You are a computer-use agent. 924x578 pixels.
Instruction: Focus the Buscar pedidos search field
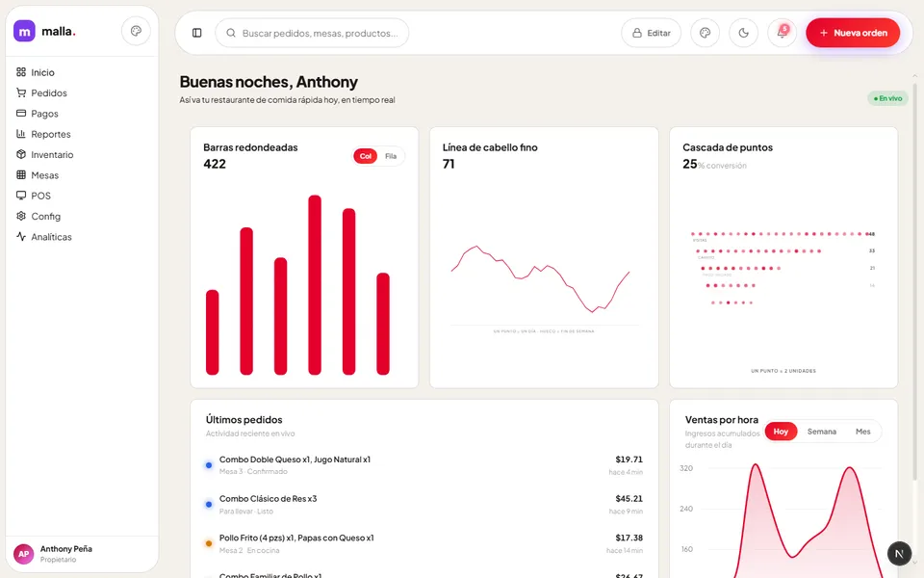click(312, 33)
